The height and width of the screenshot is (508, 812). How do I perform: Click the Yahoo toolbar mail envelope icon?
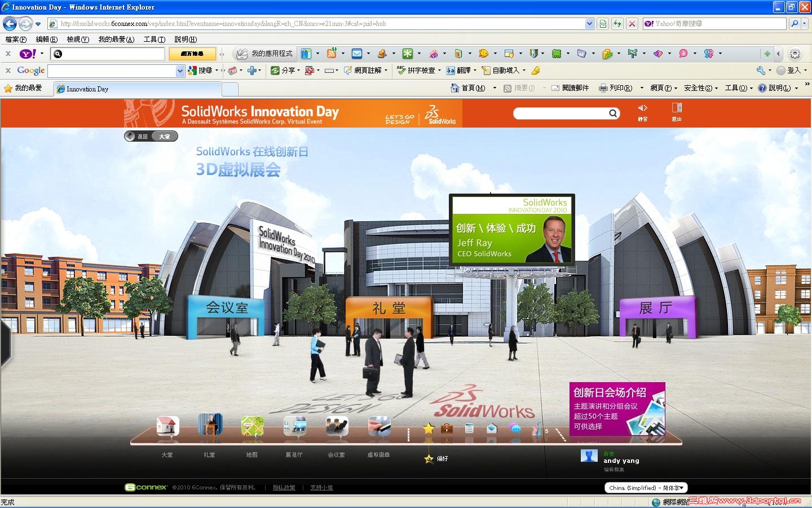357,54
